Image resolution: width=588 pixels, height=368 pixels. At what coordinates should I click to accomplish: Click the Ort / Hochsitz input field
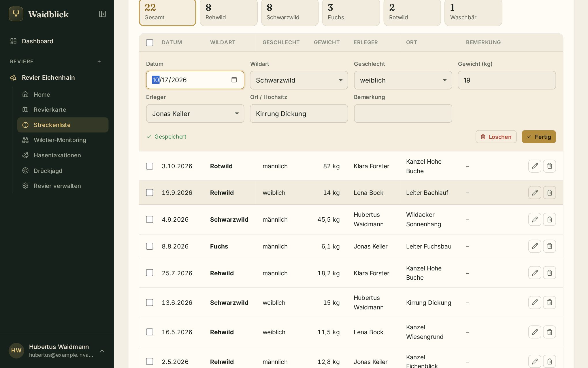point(299,113)
